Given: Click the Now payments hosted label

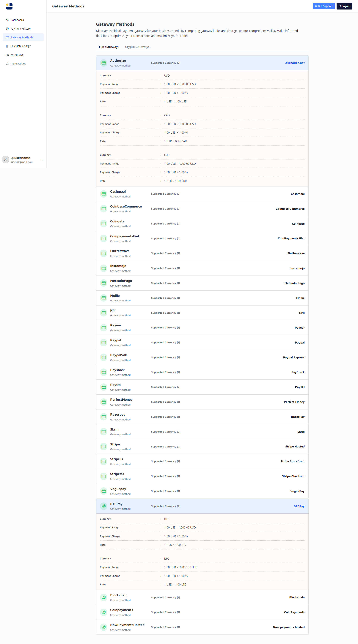Looking at the screenshot, I should click(x=289, y=627).
